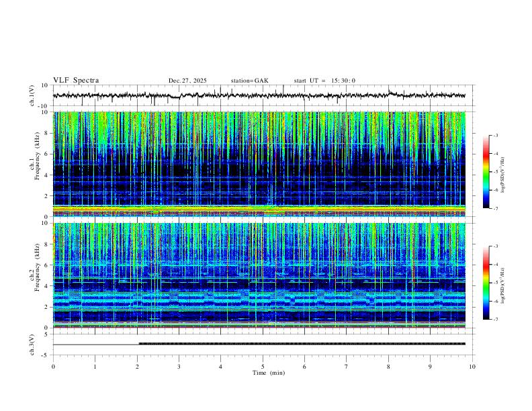Image resolution: width=532 pixels, height=411 pixels.
Task: Click the time axis tick label '5'
Action: tap(263, 367)
